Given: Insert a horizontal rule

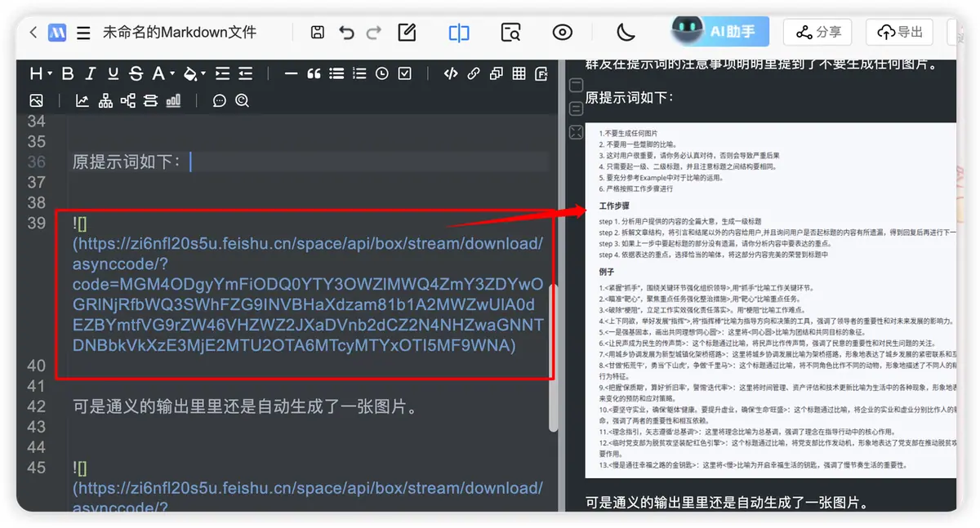Looking at the screenshot, I should (291, 73).
